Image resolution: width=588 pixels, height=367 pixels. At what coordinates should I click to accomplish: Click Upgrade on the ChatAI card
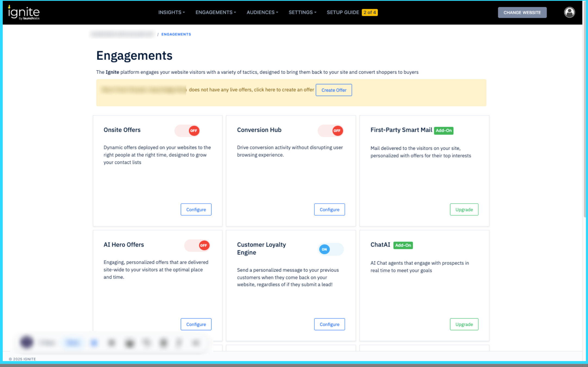[464, 324]
